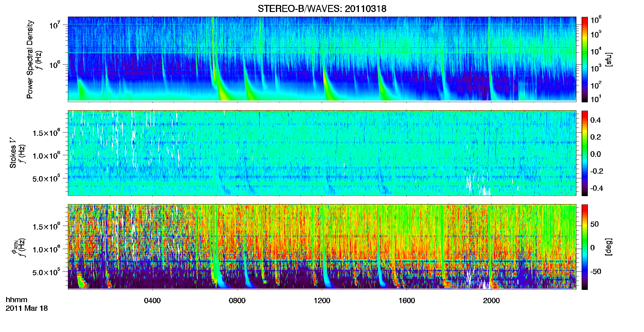This screenshot has width=644, height=332.
Task: Click the power spectral density spectrogram panel
Action: pos(322,59)
